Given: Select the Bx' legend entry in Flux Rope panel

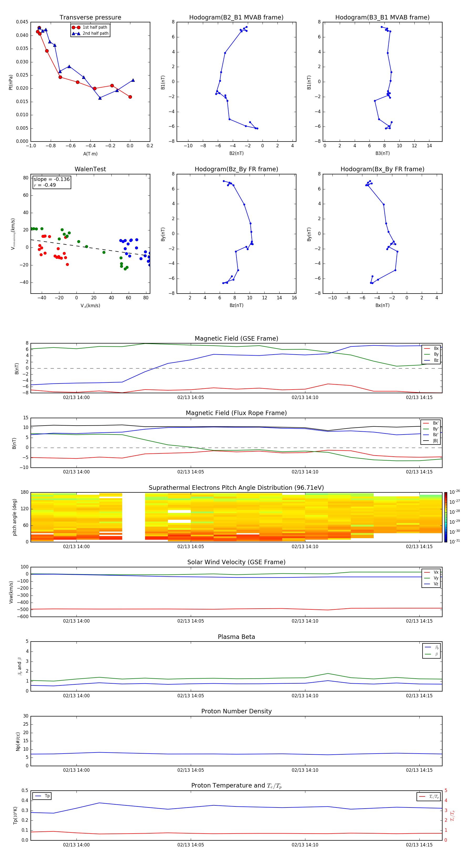Looking at the screenshot, I should [431, 423].
